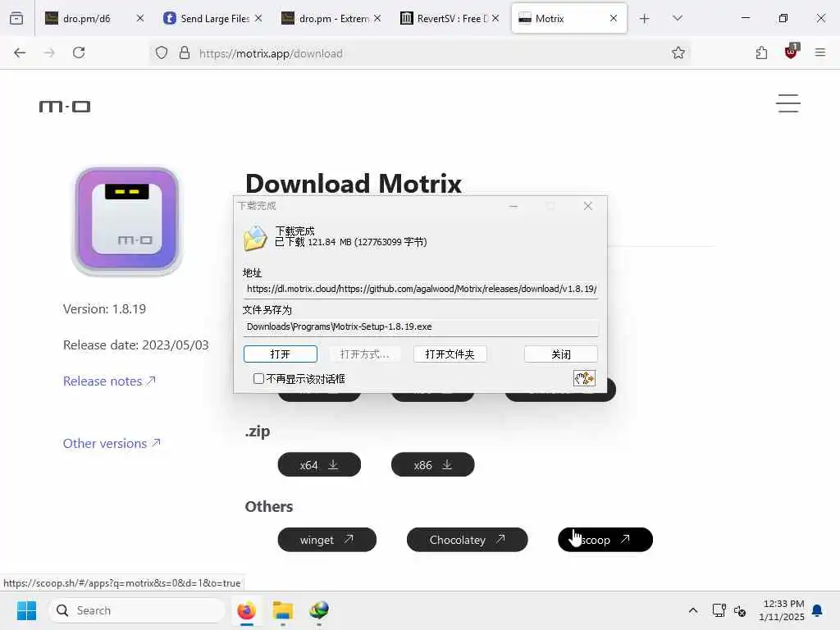Screen dimensions: 840x630
Task: Open the taskbar clock and date
Action: 782,610
